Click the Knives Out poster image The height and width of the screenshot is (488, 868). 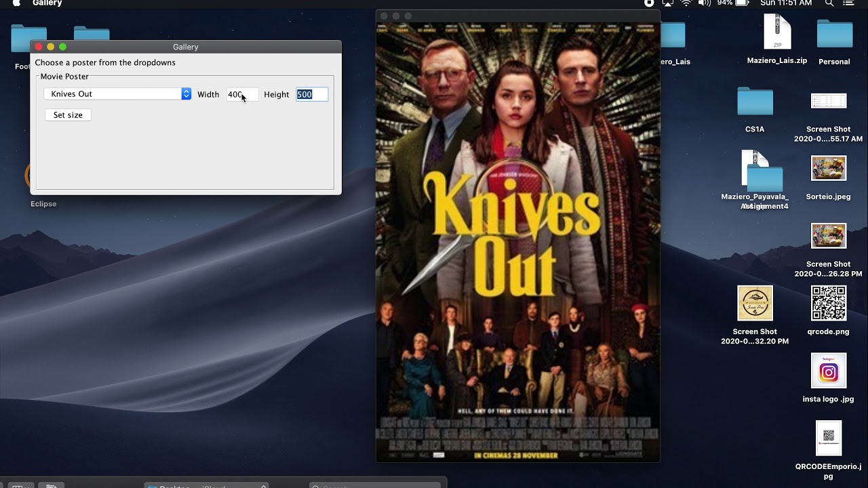pyautogui.click(x=518, y=242)
